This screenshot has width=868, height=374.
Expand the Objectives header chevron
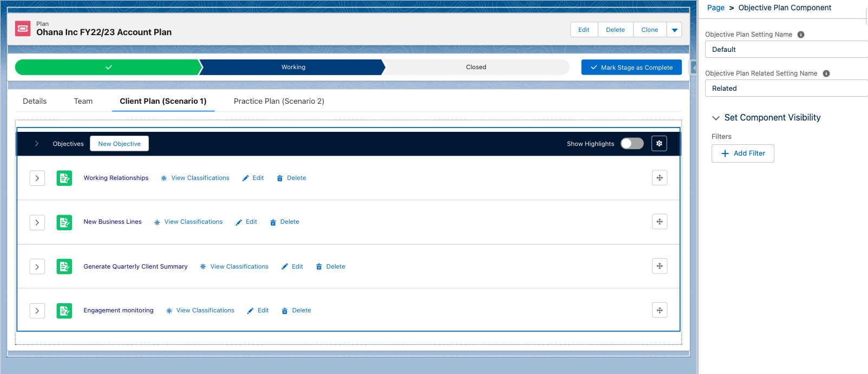pyautogui.click(x=37, y=143)
